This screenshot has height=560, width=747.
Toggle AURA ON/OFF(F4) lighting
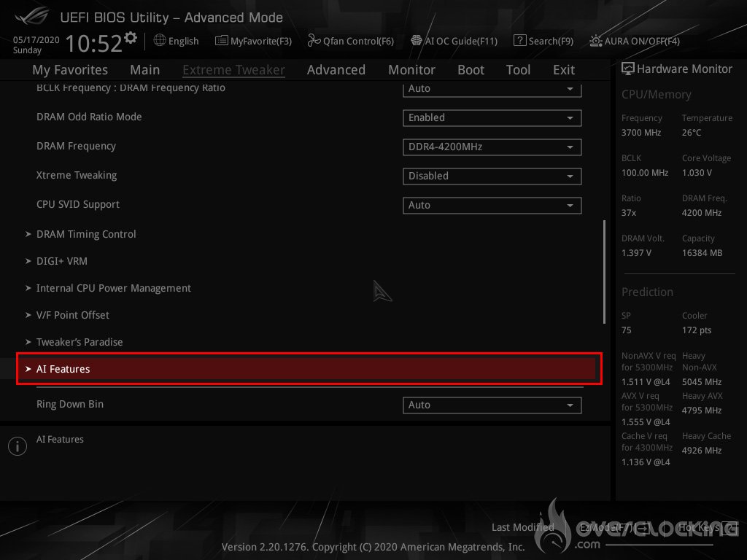click(x=596, y=41)
